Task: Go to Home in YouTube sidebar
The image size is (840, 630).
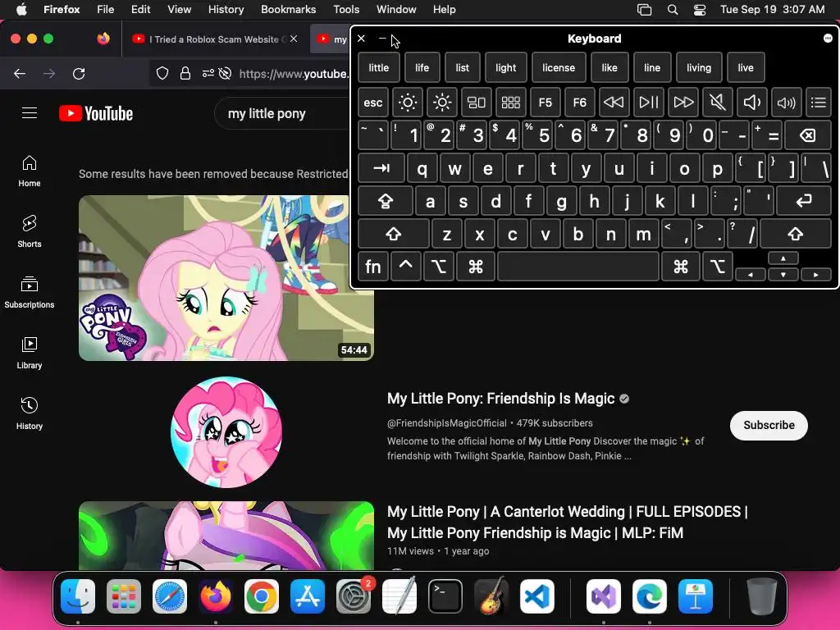Action: click(30, 171)
